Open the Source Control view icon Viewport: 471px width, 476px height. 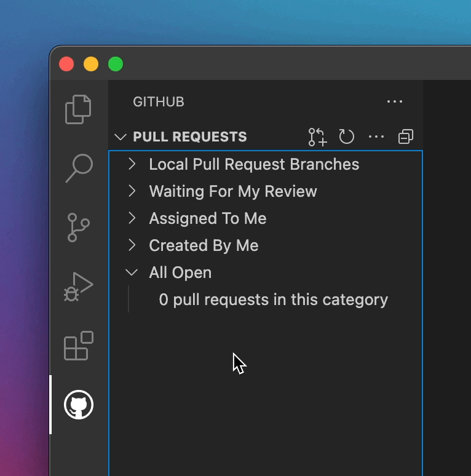(x=78, y=228)
